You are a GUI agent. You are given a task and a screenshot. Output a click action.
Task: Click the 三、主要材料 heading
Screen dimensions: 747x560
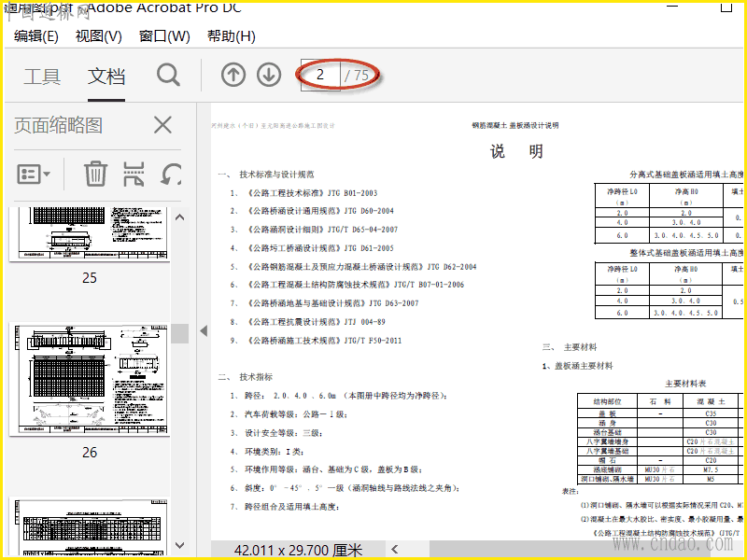(570, 347)
